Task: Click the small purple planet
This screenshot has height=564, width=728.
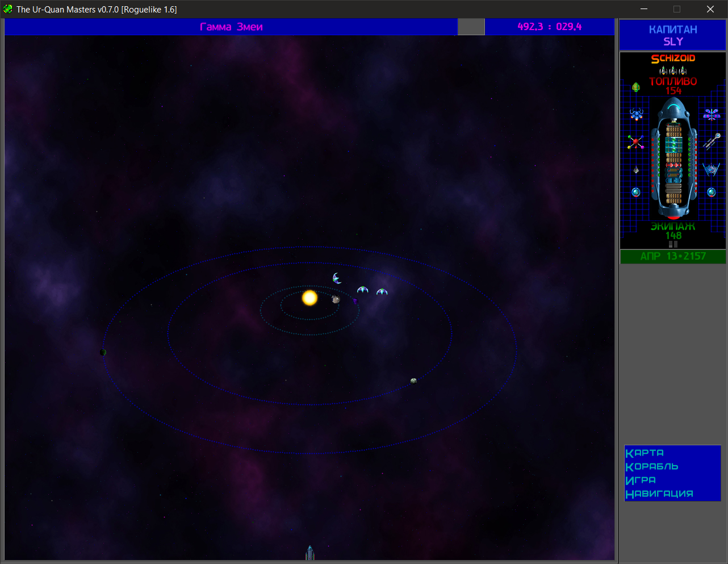Action: click(355, 301)
